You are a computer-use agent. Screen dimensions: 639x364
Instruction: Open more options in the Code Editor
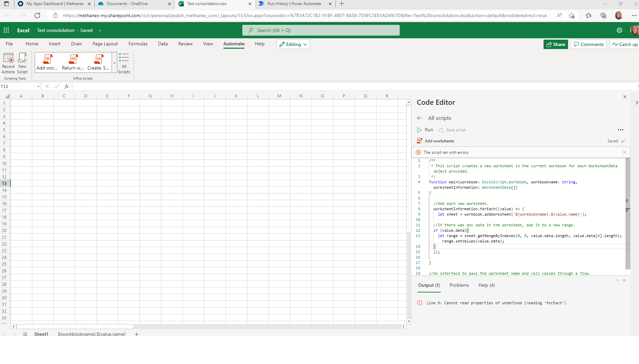621,130
